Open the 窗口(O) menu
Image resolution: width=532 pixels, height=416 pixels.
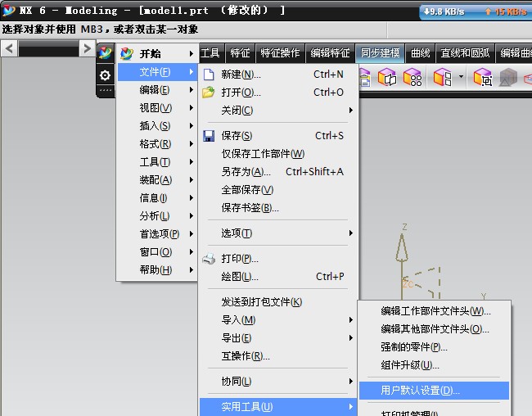[x=157, y=252]
